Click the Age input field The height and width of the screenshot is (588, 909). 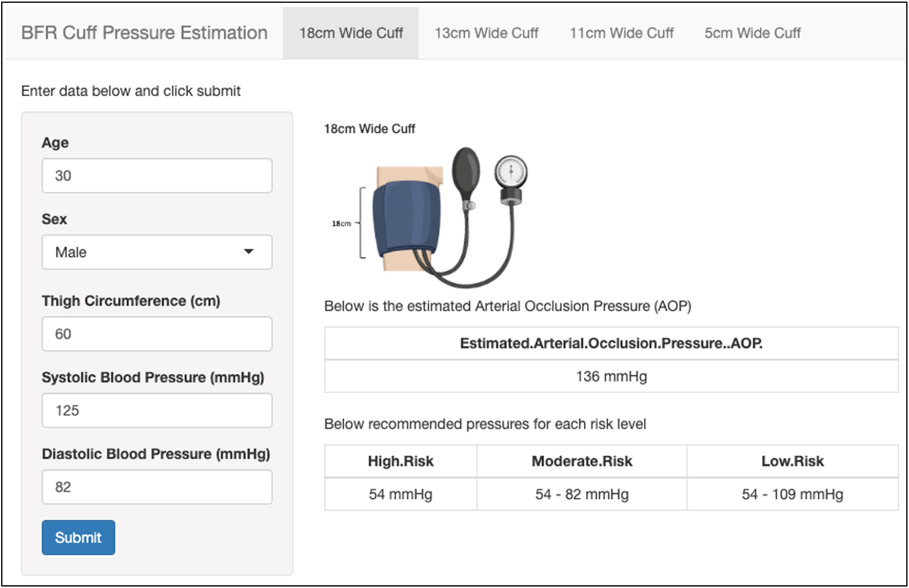[156, 176]
